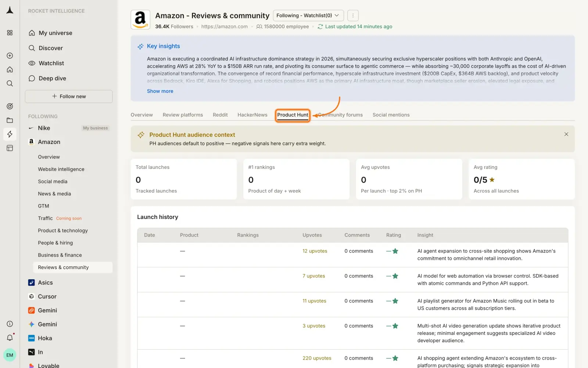The image size is (588, 368).
Task: Open the notifications bell icon
Action: tap(10, 337)
